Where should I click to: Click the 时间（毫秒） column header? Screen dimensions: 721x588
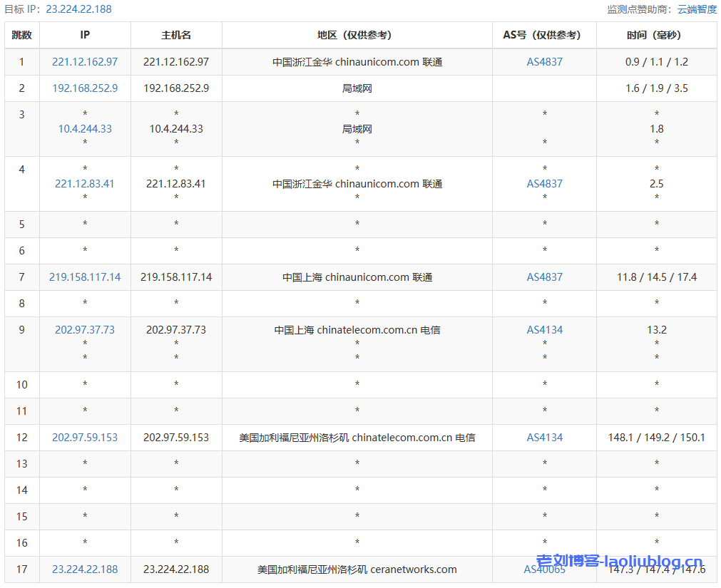656,35
